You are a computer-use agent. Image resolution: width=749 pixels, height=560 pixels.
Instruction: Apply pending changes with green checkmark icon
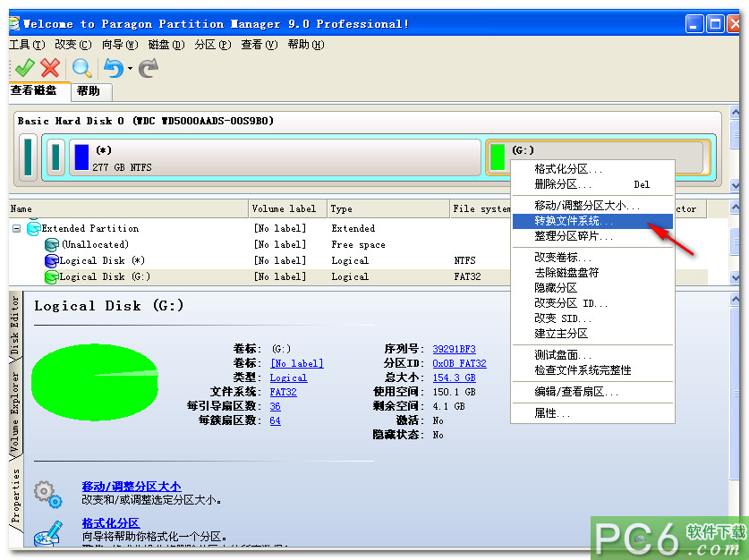coord(25,68)
